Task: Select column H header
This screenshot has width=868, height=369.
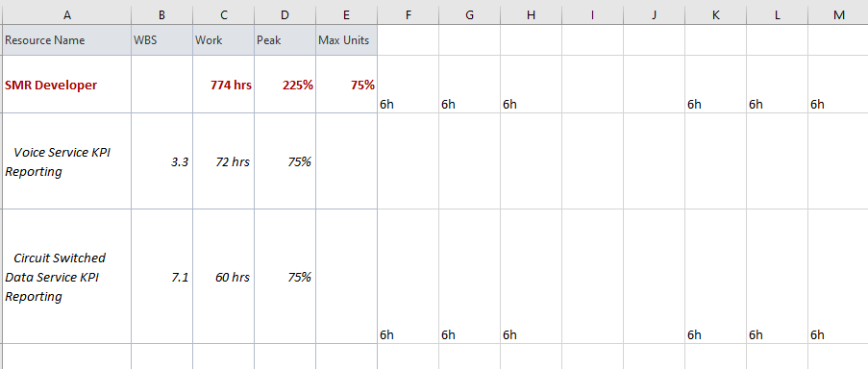Action: (531, 15)
